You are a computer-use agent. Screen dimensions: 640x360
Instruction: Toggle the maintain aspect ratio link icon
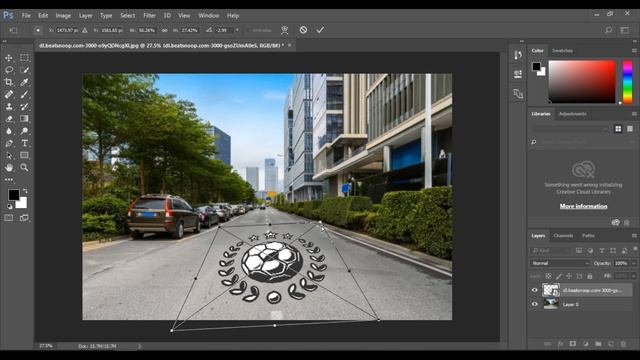164,30
